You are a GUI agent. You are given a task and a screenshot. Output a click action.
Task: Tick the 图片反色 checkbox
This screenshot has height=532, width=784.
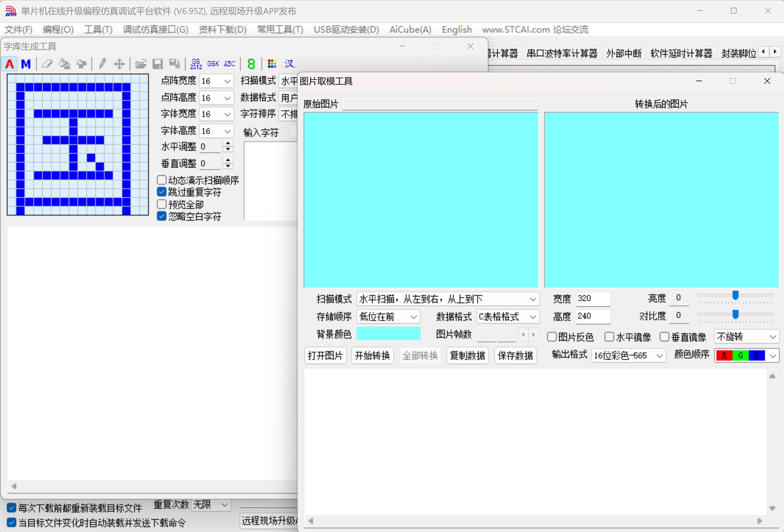tap(552, 337)
